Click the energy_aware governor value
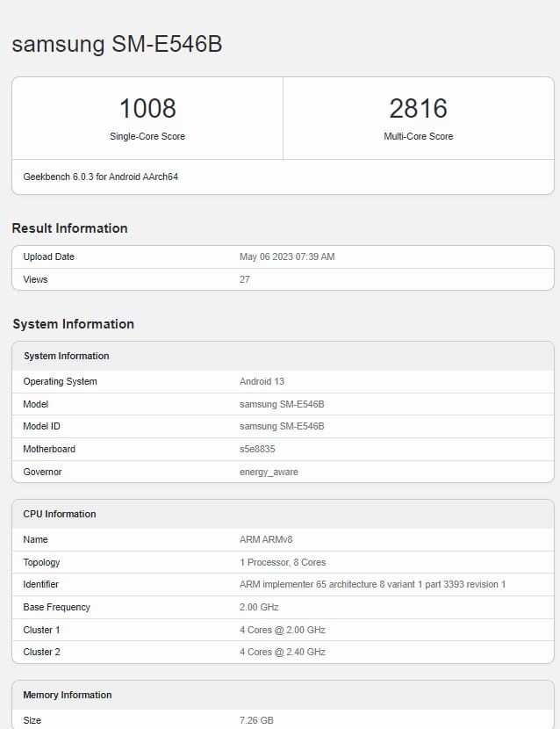The image size is (560, 729). [269, 472]
